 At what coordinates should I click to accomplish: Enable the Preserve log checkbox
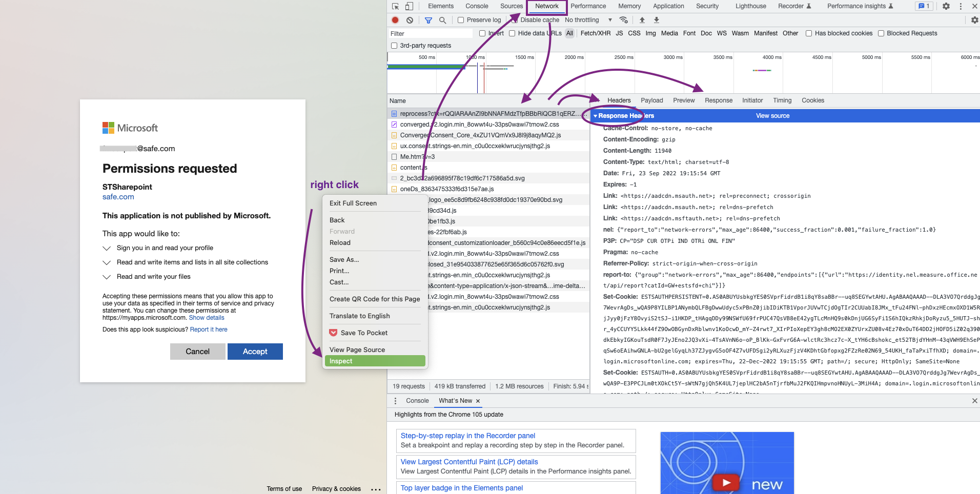tap(460, 19)
